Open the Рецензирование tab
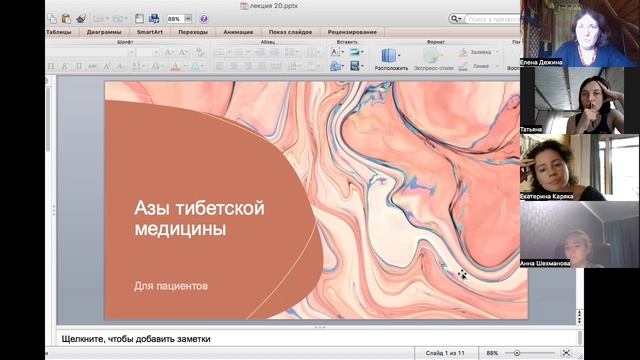 click(352, 32)
